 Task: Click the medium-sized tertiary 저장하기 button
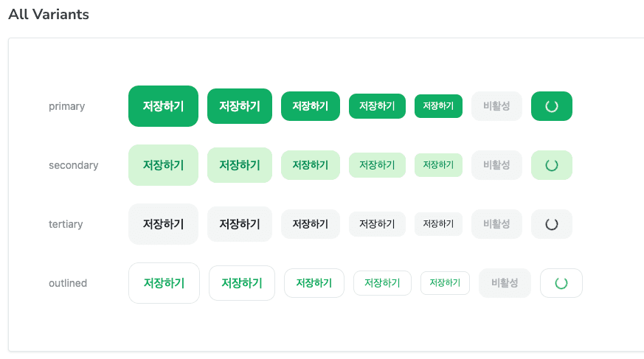pos(311,224)
